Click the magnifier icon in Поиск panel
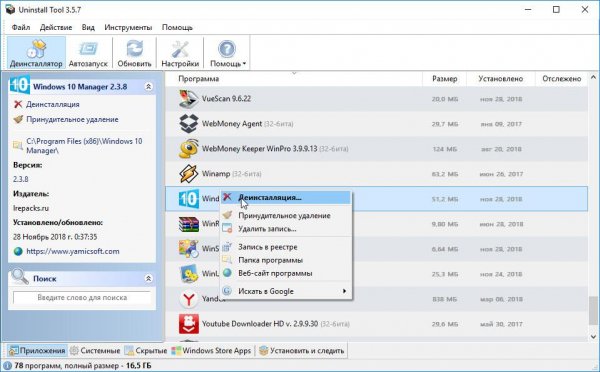Screen dimensions: 600x372 [20, 276]
